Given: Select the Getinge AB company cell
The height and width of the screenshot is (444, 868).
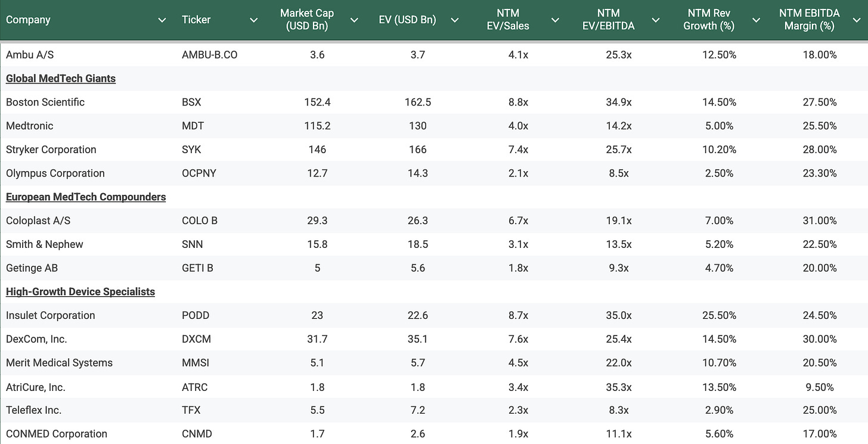Looking at the screenshot, I should tap(32, 268).
